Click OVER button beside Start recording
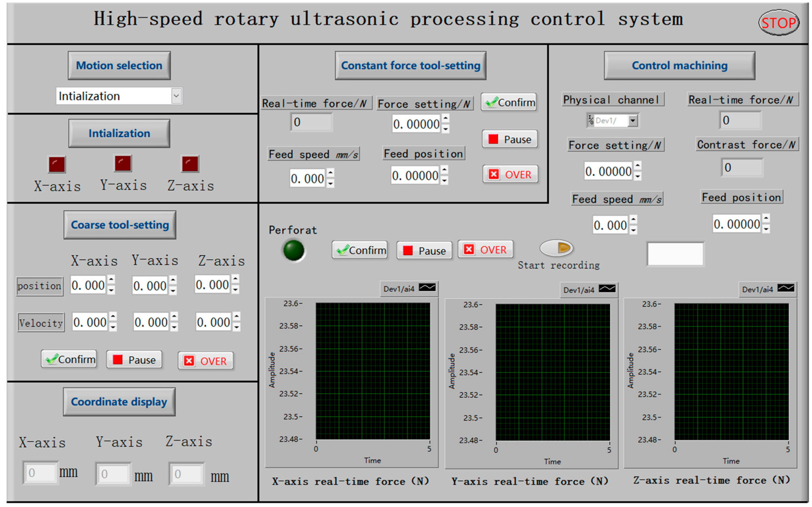Image resolution: width=812 pixels, height=507 pixels. [x=485, y=250]
